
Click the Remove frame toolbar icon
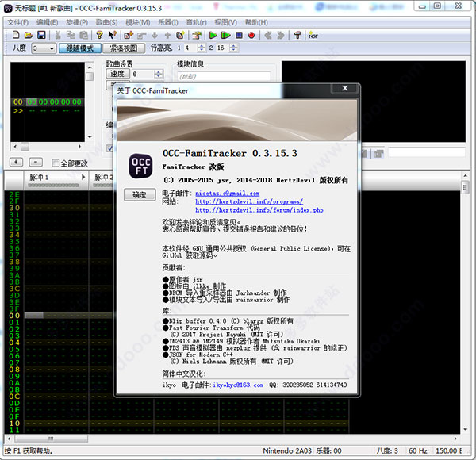(141, 35)
